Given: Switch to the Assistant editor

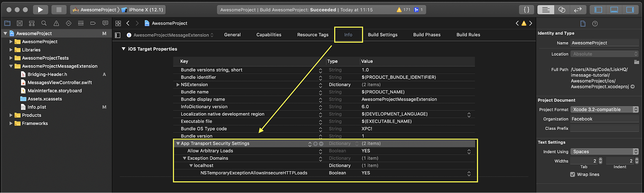Looking at the screenshot, I should 562,10.
